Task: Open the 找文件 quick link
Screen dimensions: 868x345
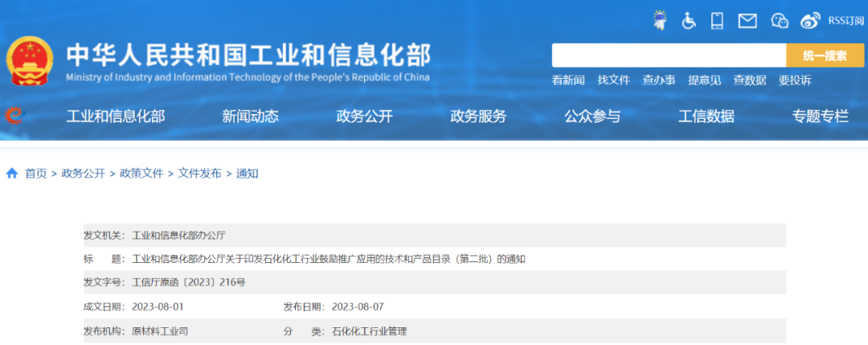Action: [613, 80]
